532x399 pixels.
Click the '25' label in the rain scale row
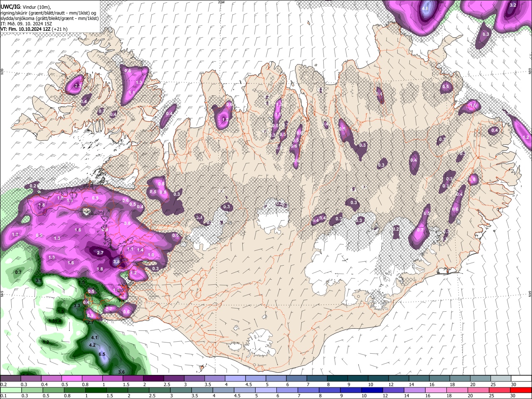tap(491, 396)
